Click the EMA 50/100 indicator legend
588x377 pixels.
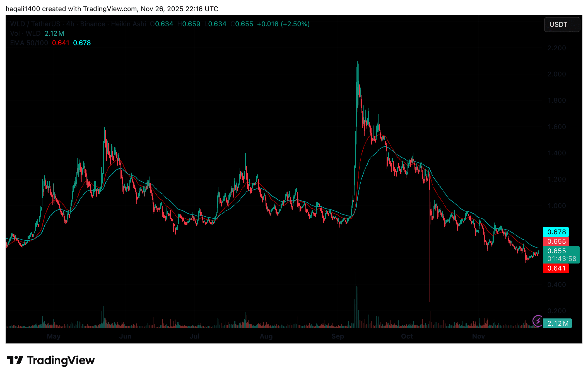pyautogui.click(x=29, y=43)
